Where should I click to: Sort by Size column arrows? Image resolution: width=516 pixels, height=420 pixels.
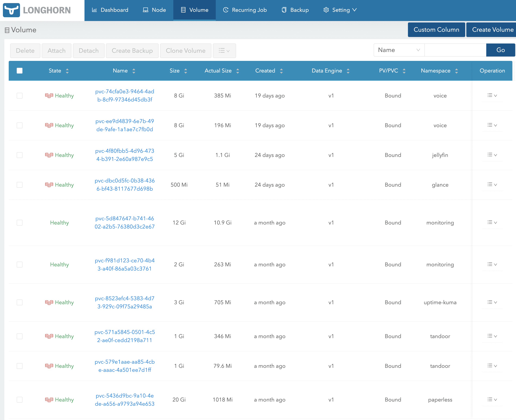click(x=186, y=71)
